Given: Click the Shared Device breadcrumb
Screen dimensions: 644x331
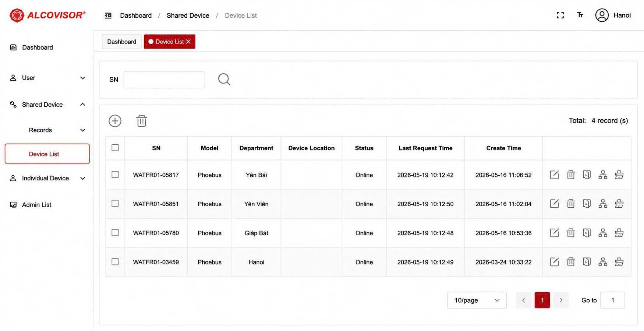Looking at the screenshot, I should click(188, 15).
